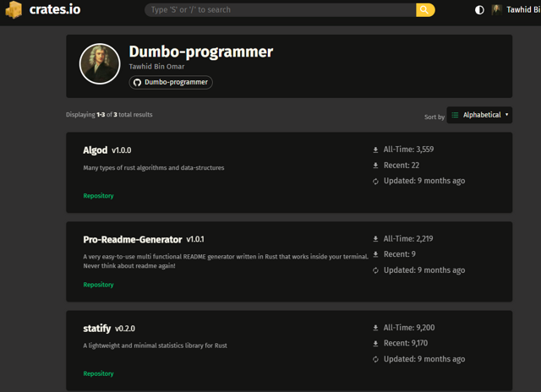This screenshot has width=541, height=392.
Task: Click statify All-Time download icon
Action: point(375,328)
